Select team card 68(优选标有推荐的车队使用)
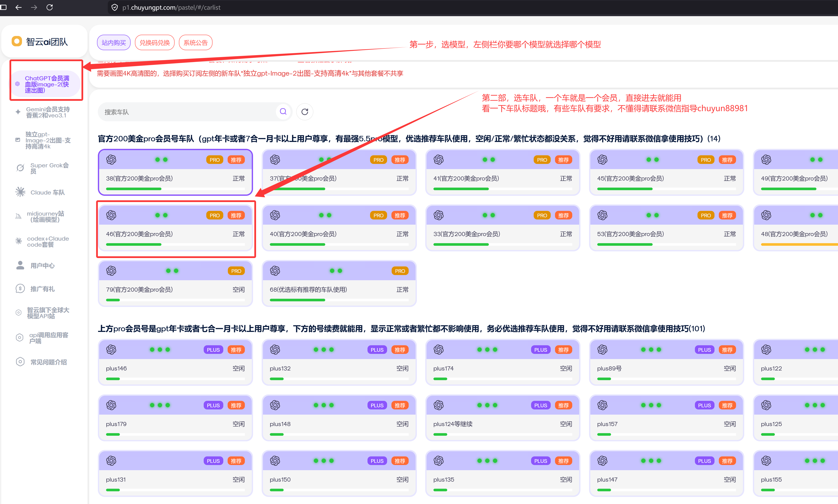The width and height of the screenshot is (838, 504). click(x=339, y=284)
